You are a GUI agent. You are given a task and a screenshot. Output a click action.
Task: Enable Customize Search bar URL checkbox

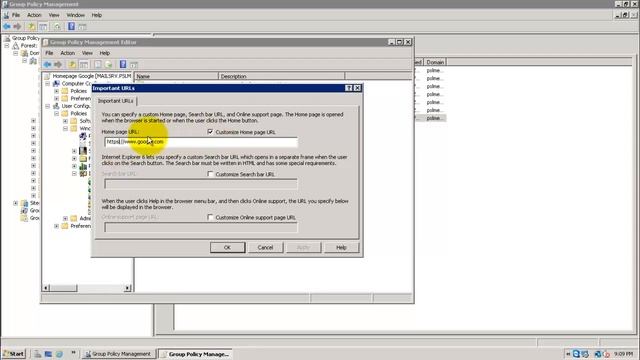[x=210, y=174]
